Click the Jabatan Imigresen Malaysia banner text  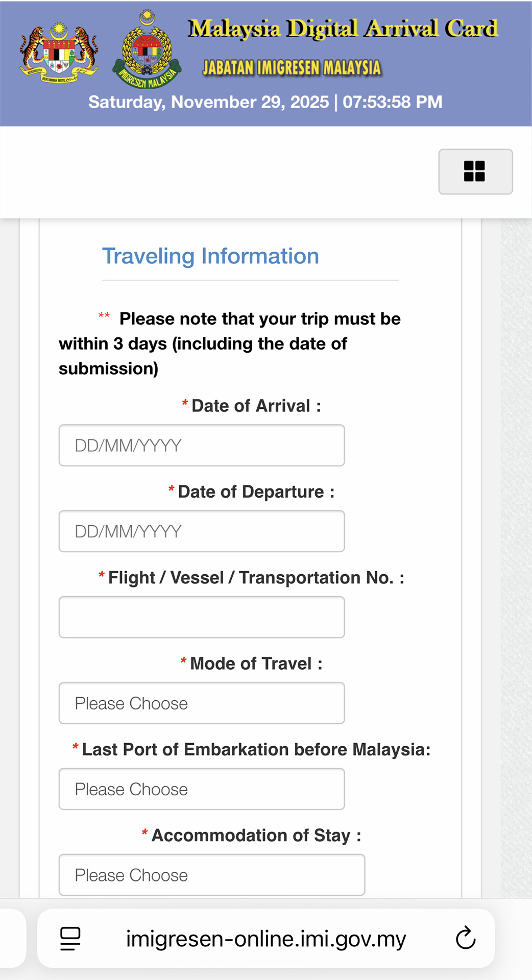pyautogui.click(x=292, y=68)
